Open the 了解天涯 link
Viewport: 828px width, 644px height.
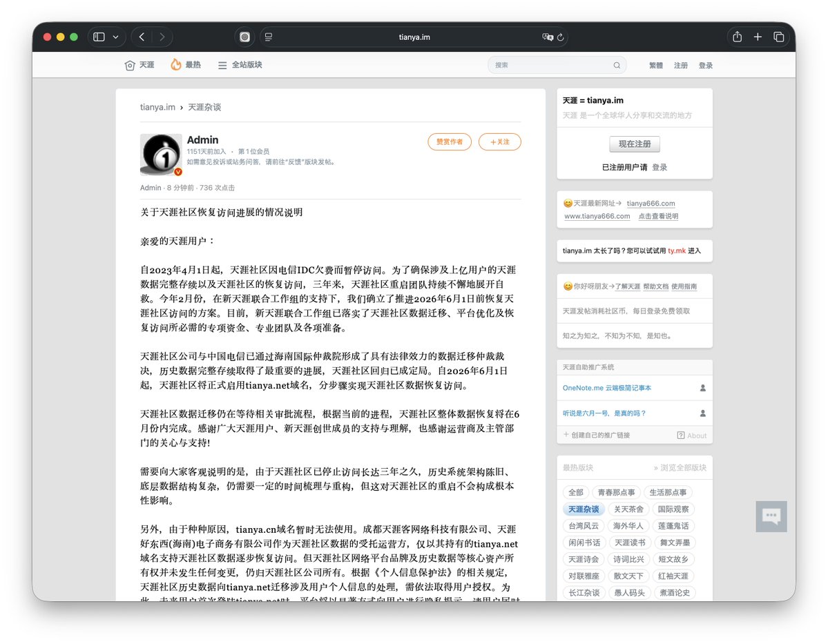[x=627, y=286]
